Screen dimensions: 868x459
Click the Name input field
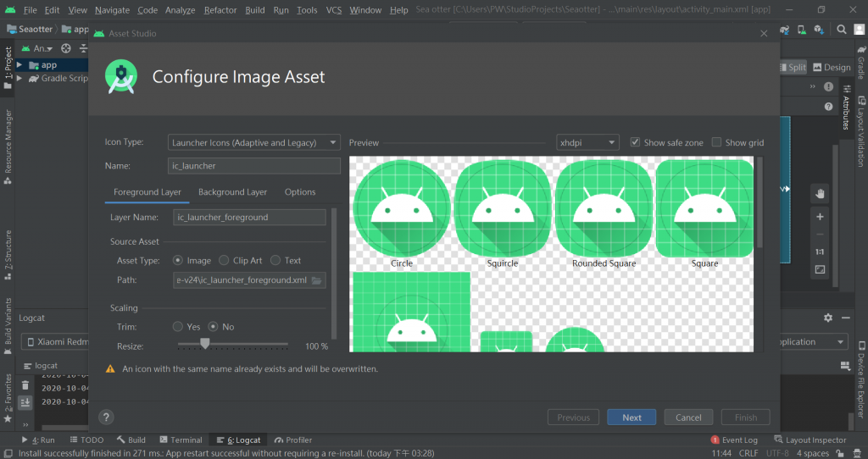pyautogui.click(x=254, y=166)
